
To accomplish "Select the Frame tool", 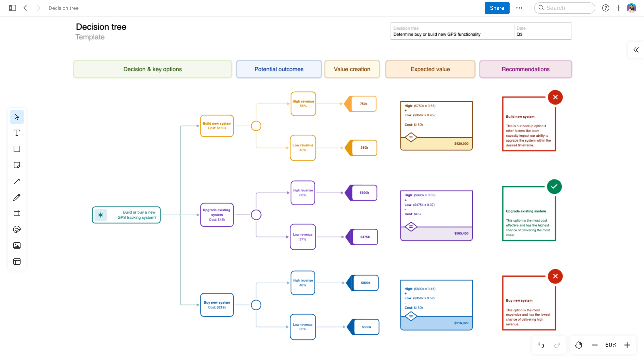I will (17, 213).
